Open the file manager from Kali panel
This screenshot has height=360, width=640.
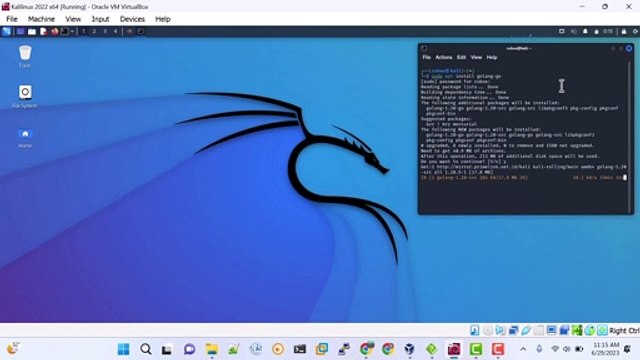pyautogui.click(x=32, y=31)
